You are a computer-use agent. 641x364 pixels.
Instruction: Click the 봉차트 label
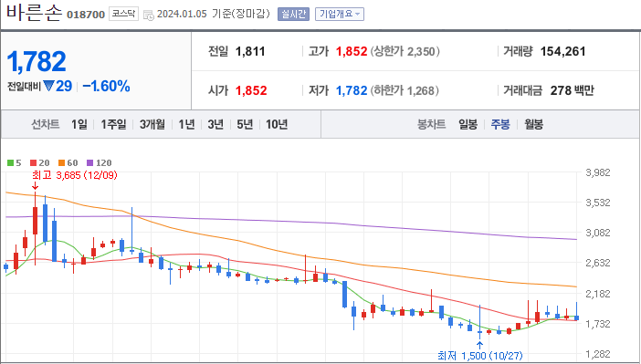[431, 124]
